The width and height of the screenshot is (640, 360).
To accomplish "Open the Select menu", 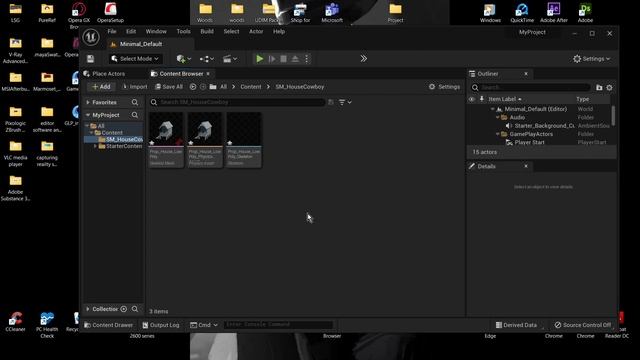I will coord(231,31).
